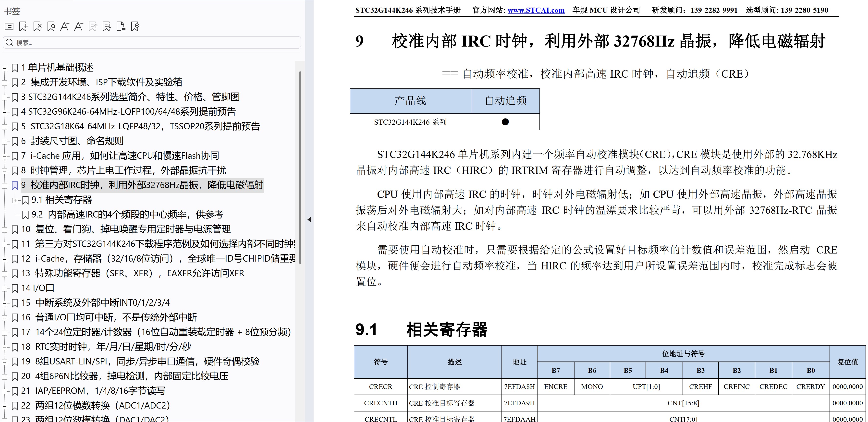This screenshot has height=422, width=868.
Task: Click bookmark icon beside chapter 12 i-Cache，存储器
Action: tap(15, 259)
